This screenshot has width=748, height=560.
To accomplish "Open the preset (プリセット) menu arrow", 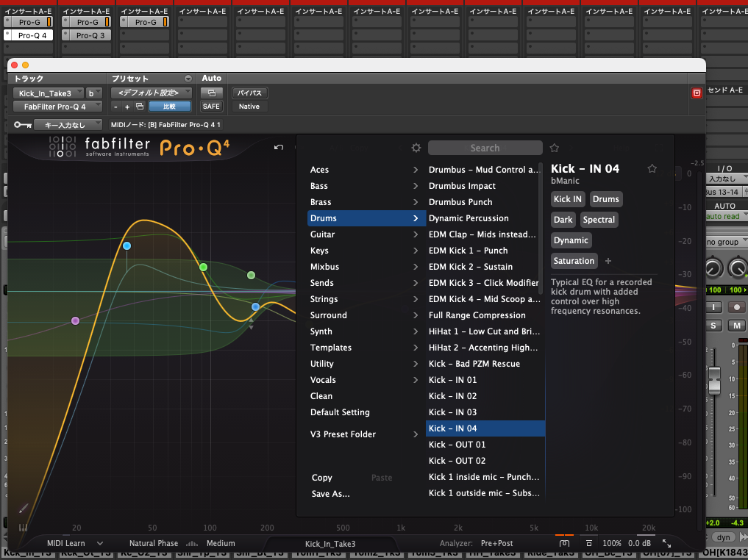I will 188,79.
